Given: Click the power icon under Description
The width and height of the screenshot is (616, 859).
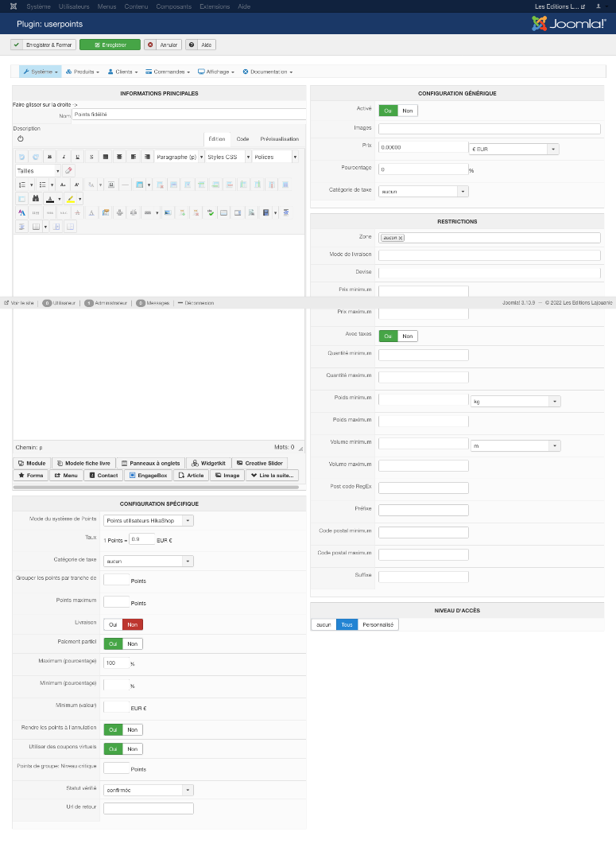Looking at the screenshot, I should click(20, 139).
